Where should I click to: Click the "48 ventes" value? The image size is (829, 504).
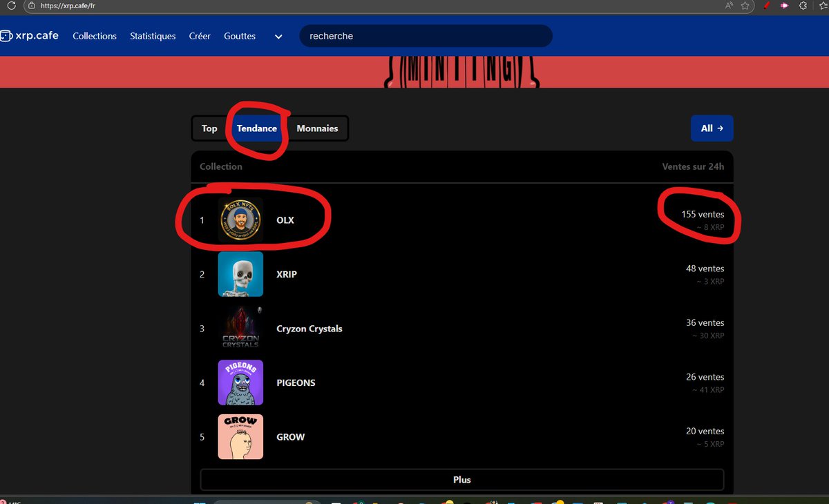click(705, 269)
